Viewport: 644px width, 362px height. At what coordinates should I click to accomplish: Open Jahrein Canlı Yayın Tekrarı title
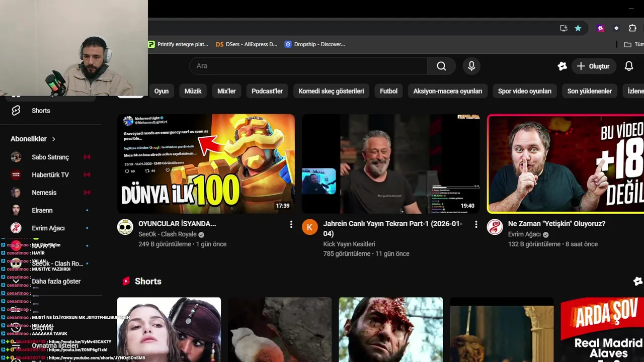point(393,228)
